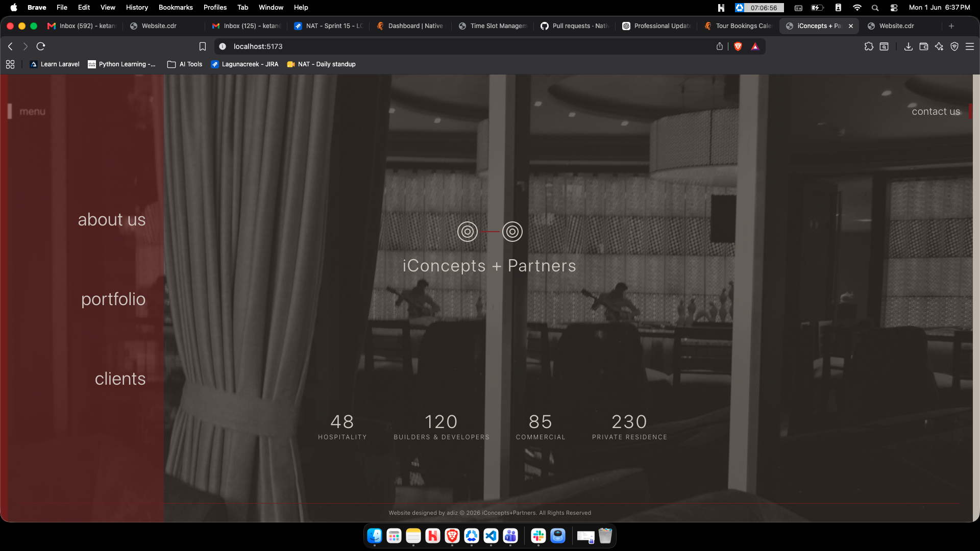
Task: Open the sidebar panel icon in toolbar
Action: click(884, 46)
